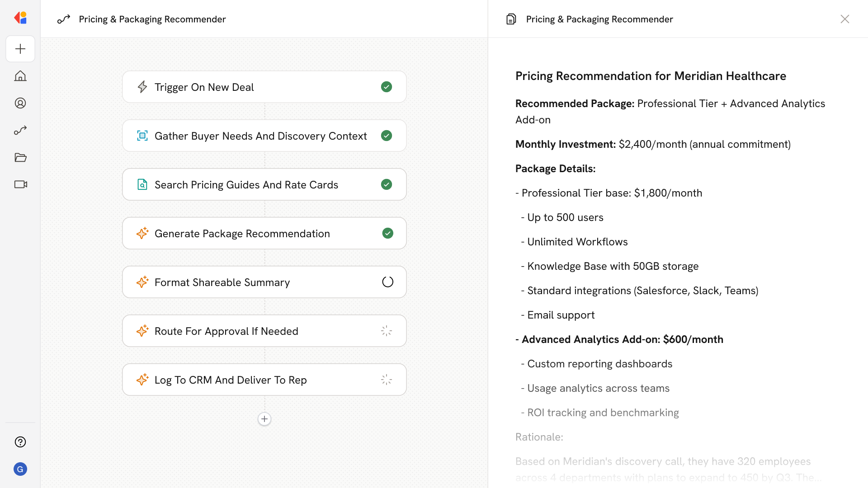Toggle the green completed check on Trigger On New Deal
Image resolution: width=868 pixels, height=488 pixels.
coord(387,87)
